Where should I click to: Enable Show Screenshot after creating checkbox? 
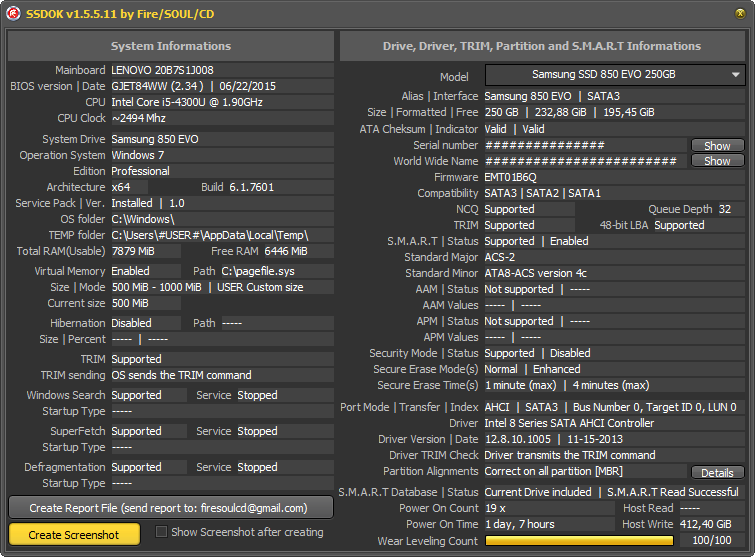(x=161, y=532)
